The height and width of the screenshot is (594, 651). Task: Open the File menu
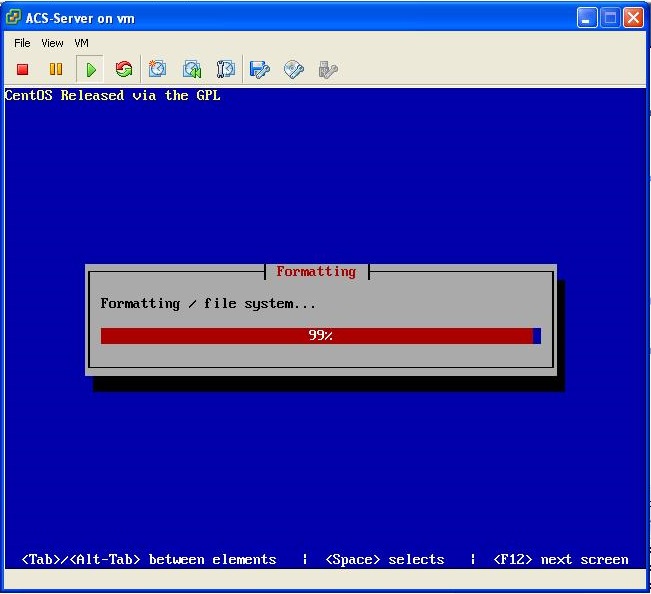[x=22, y=43]
